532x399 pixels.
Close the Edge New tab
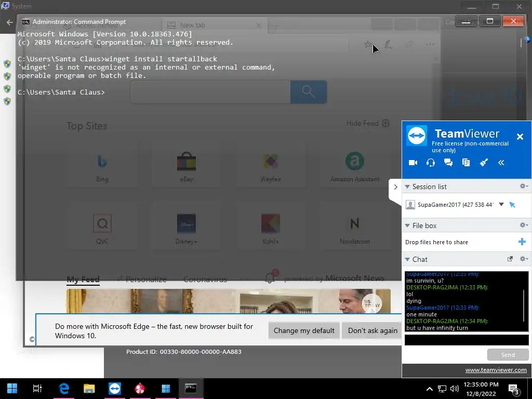click(x=259, y=25)
